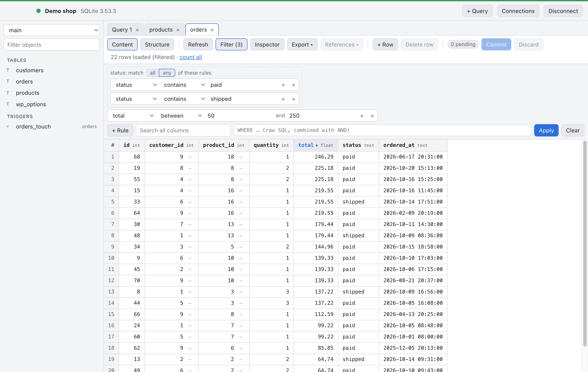The height and width of the screenshot is (372, 588).
Task: Open a new query with + Query
Action: tap(477, 11)
